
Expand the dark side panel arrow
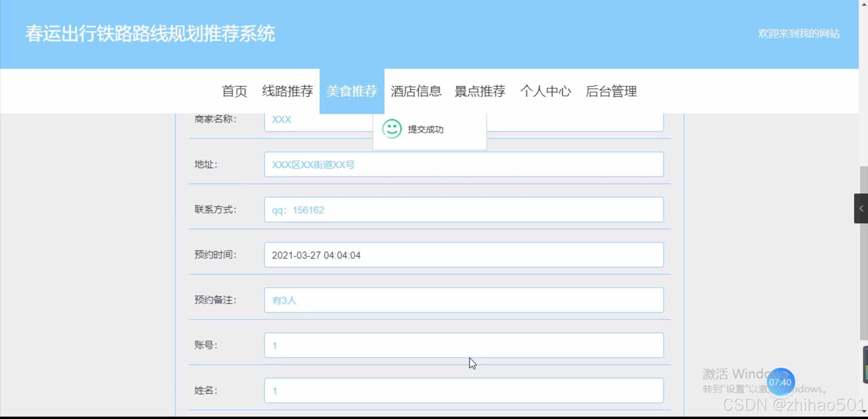[x=861, y=208]
